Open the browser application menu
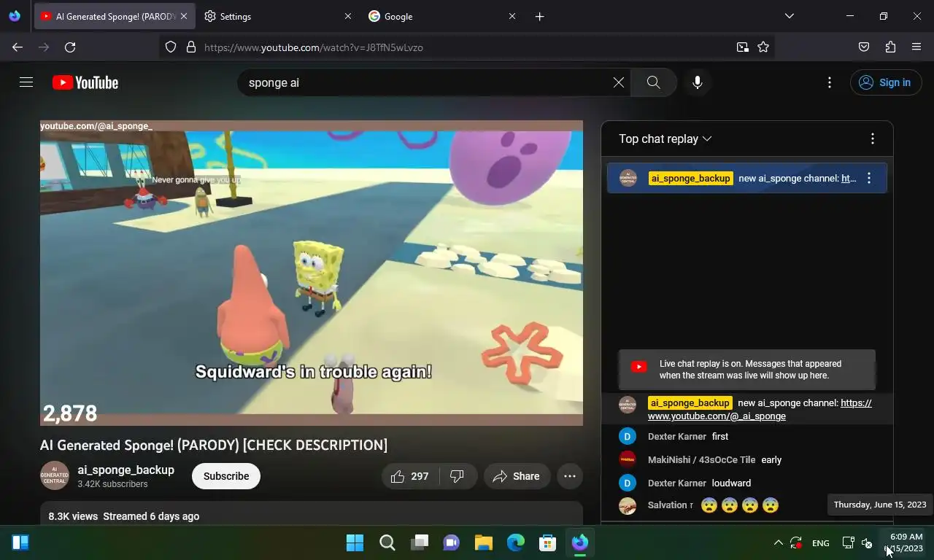The width and height of the screenshot is (934, 560). coord(916,47)
